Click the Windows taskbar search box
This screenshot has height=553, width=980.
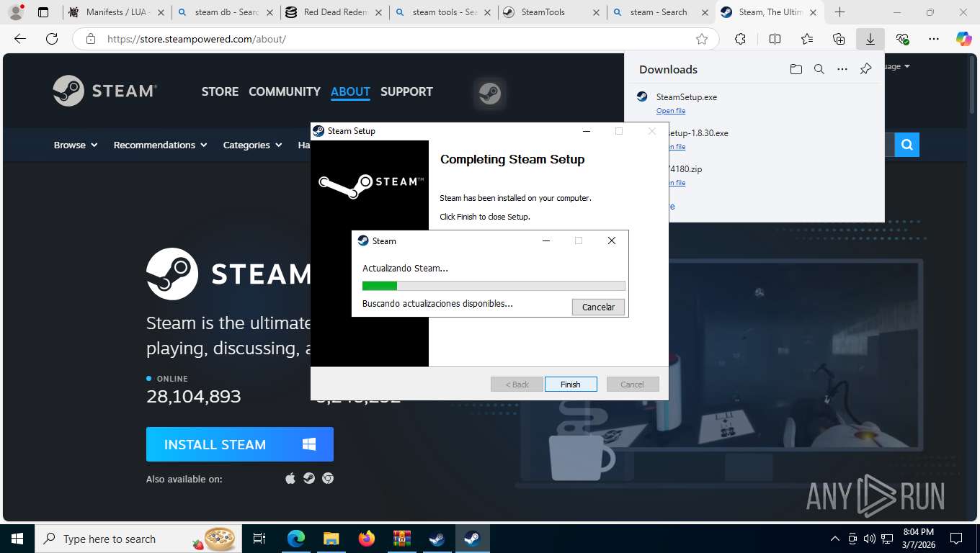[138, 539]
